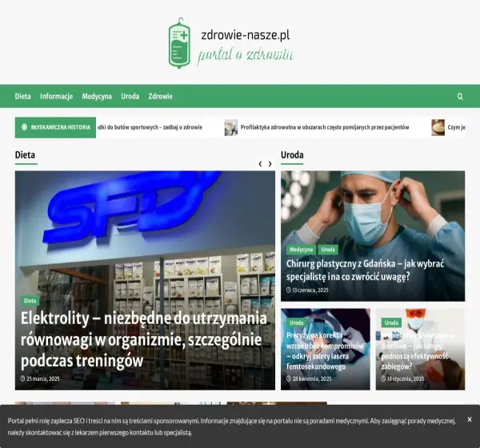The width and height of the screenshot is (480, 448).
Task: Open article Chirurg plastyczny z Gdańska
Action: pyautogui.click(x=365, y=270)
